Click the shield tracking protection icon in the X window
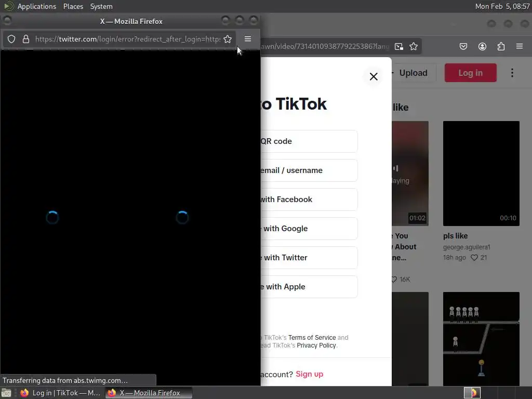This screenshot has height=399, width=532. (11, 39)
